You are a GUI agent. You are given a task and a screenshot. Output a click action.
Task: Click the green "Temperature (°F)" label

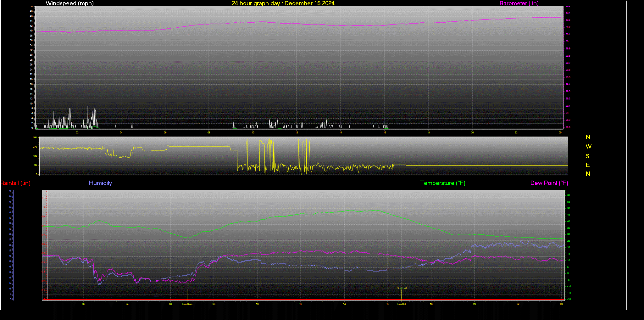442,183
